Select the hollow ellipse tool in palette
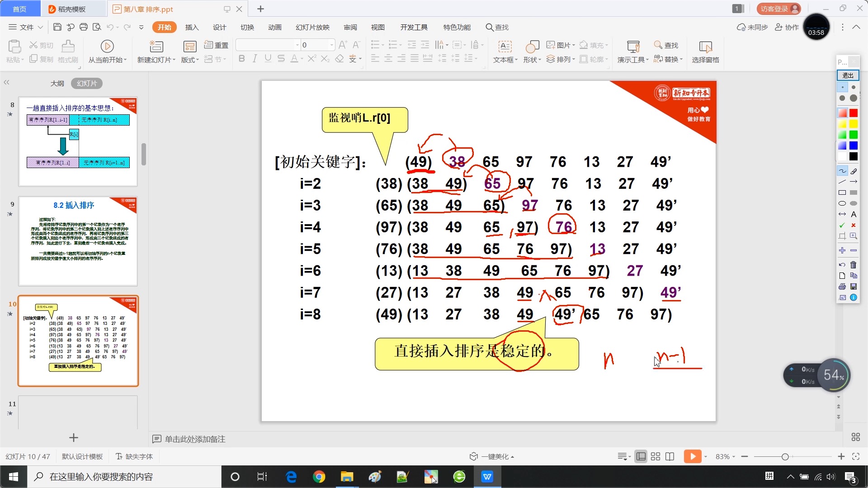Screen dimensions: 868x488 tap(842, 203)
